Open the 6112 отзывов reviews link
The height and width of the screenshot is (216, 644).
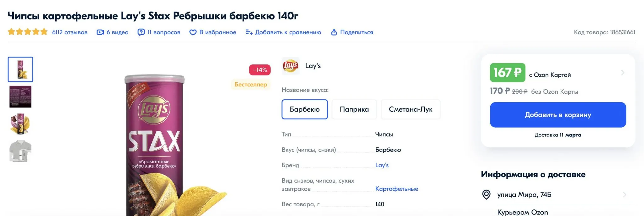click(x=69, y=32)
